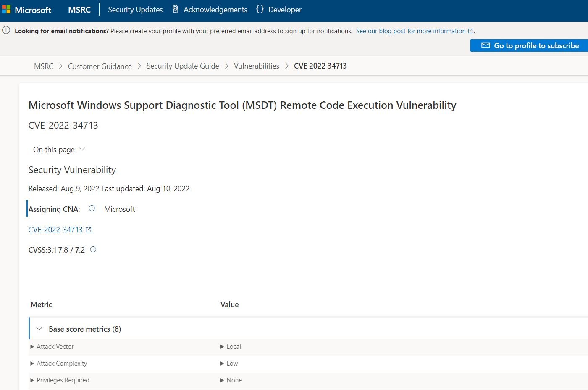The height and width of the screenshot is (390, 588).
Task: Click the Developer curly braces icon
Action: [260, 9]
